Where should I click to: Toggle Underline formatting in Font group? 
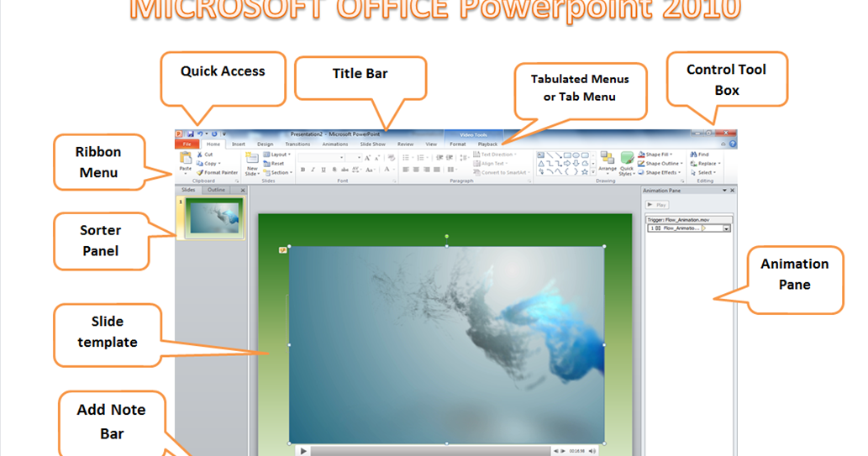pos(324,170)
